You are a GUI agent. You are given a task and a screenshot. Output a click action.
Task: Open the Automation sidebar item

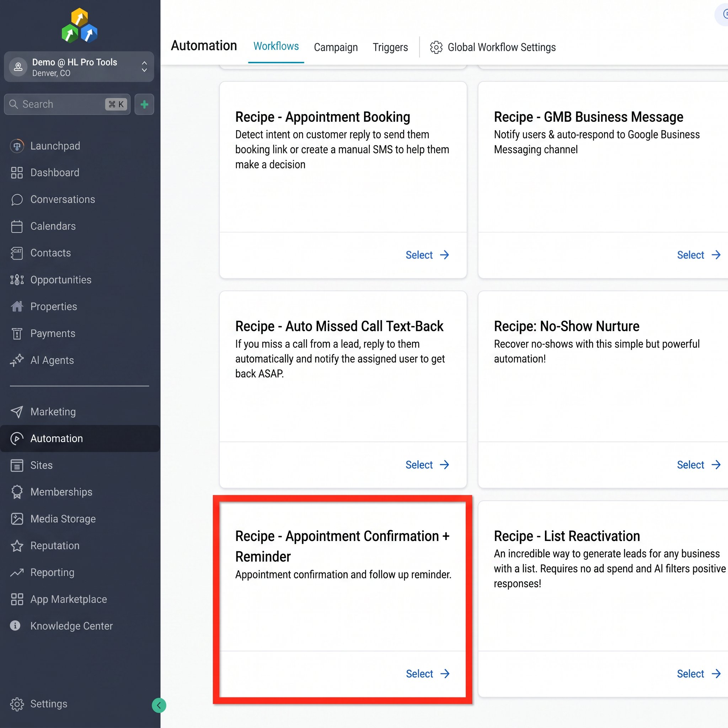pos(80,439)
